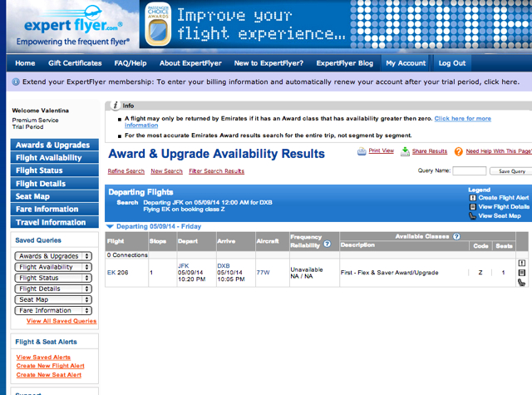532x395 pixels.
Task: Open Gift Certificates in the top navigation
Action: point(75,63)
